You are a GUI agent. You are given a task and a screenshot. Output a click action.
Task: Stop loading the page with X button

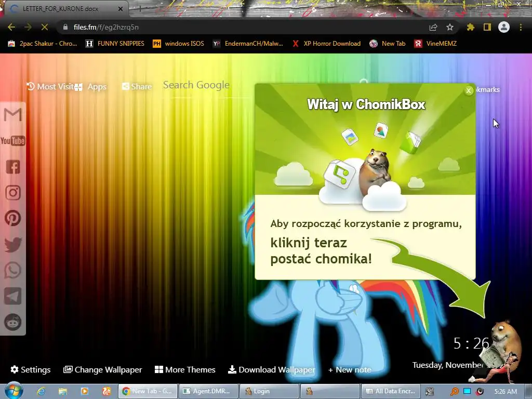pos(45,27)
